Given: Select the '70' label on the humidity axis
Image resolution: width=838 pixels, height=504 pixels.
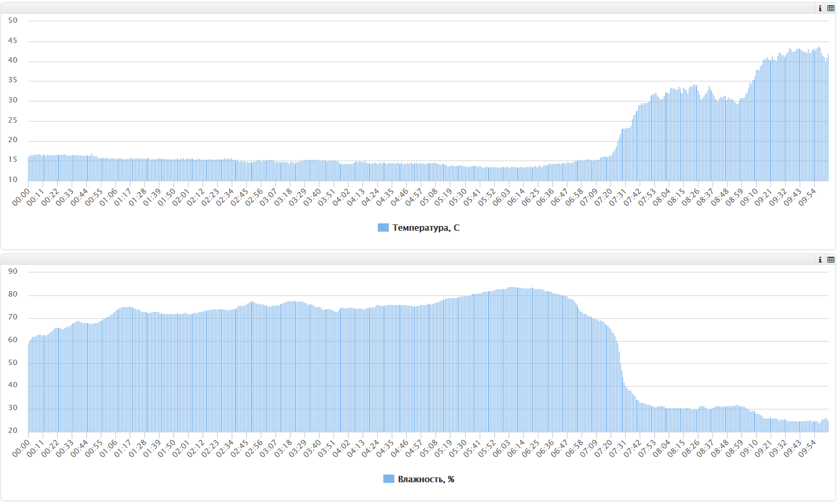Looking at the screenshot, I should pos(13,317).
